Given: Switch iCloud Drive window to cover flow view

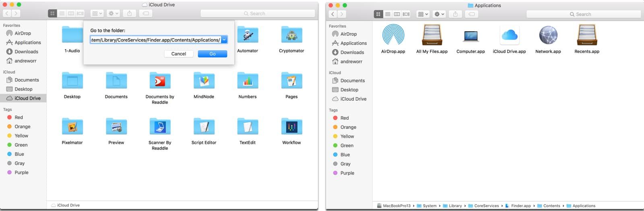Looking at the screenshot, I should click(x=80, y=13).
